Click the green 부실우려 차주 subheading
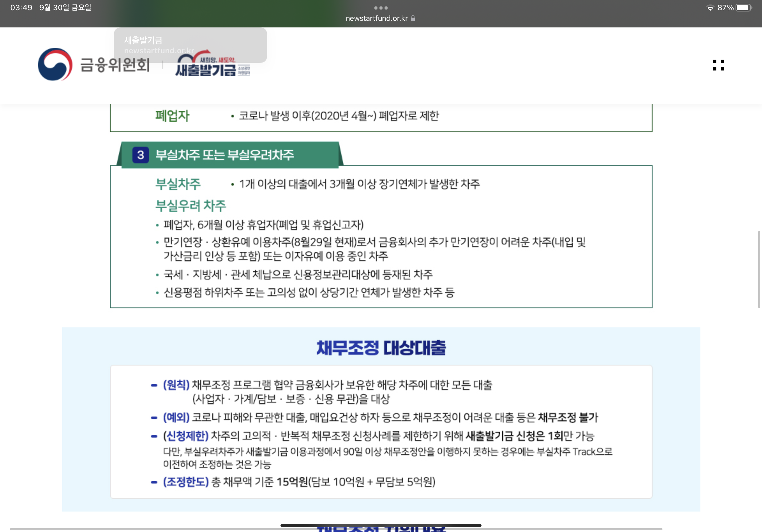The height and width of the screenshot is (532, 762). pos(190,206)
